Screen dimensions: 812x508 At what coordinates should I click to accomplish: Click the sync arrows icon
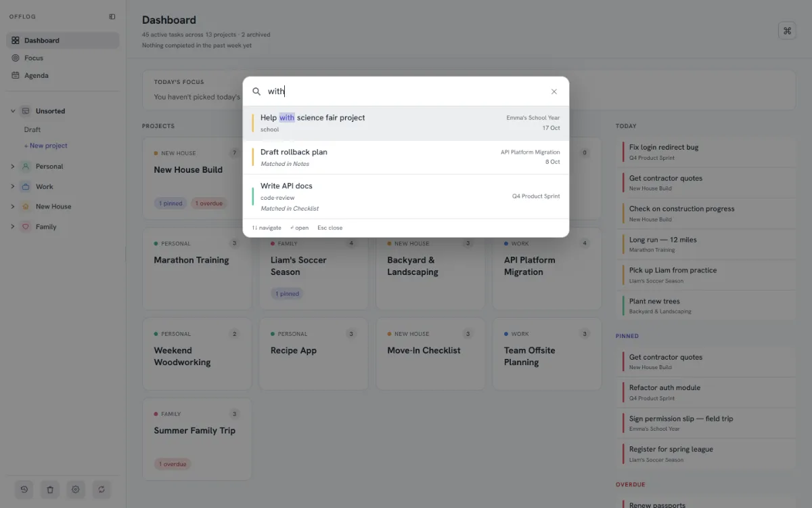point(101,489)
